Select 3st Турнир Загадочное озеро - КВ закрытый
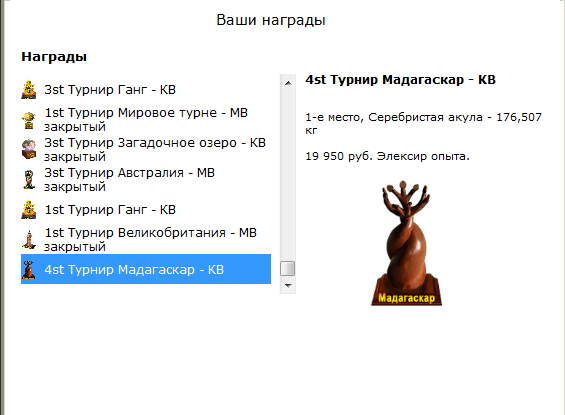 [x=146, y=150]
